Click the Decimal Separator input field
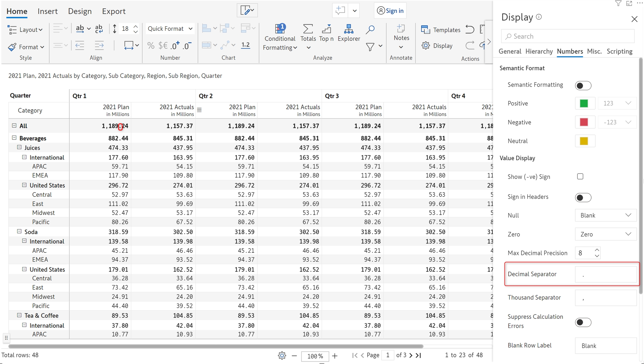 coord(605,274)
